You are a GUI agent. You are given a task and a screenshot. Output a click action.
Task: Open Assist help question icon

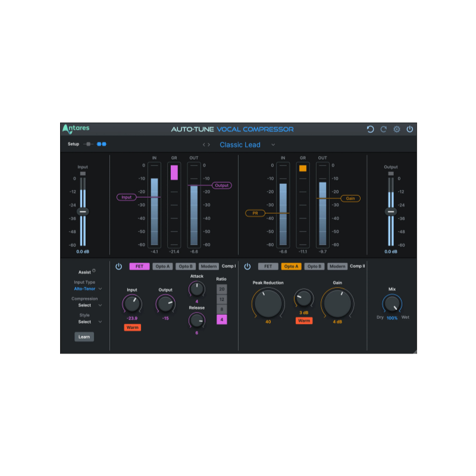point(94,271)
